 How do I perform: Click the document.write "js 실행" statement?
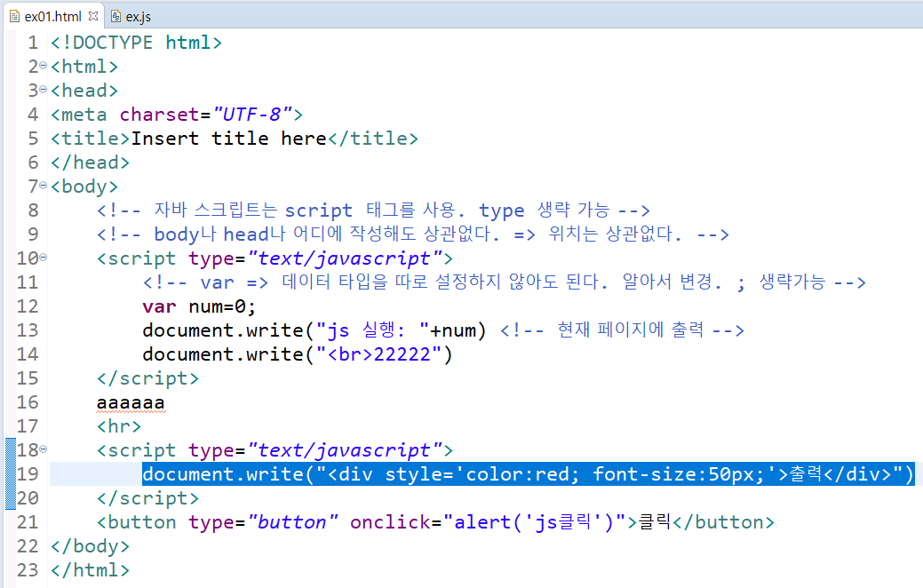coord(314,330)
